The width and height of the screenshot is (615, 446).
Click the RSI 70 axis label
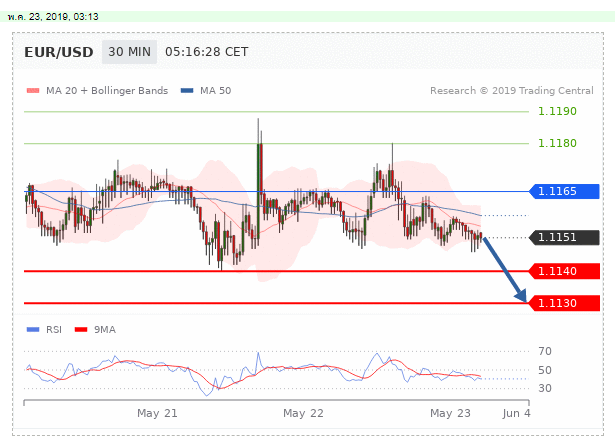tap(545, 351)
